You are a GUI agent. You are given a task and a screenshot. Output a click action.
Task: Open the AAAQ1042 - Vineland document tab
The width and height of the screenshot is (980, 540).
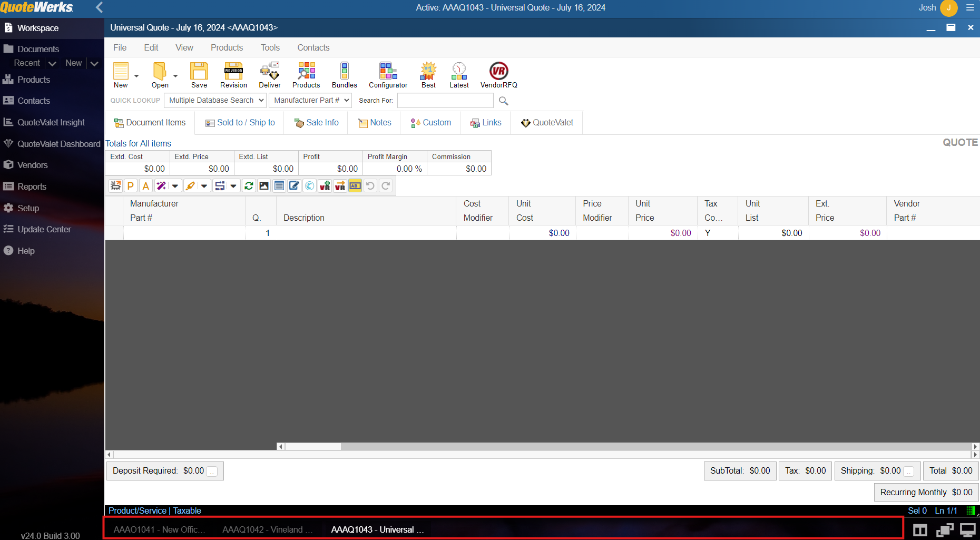coord(267,529)
